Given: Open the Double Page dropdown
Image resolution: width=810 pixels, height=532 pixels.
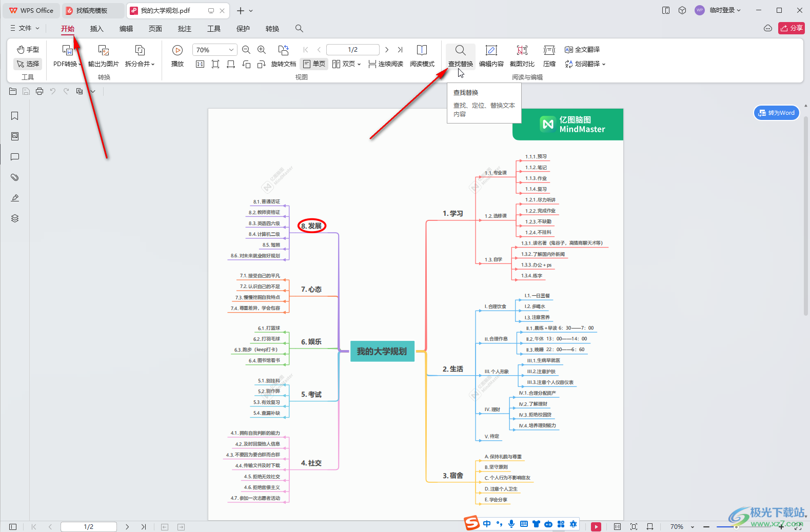Looking at the screenshot, I should tap(347, 64).
